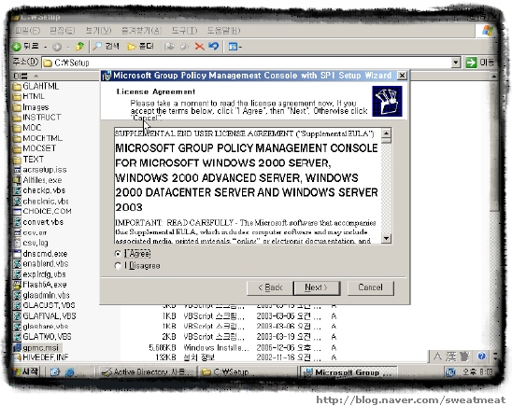
Task: Select the I Disagree radio button
Action: (118, 266)
